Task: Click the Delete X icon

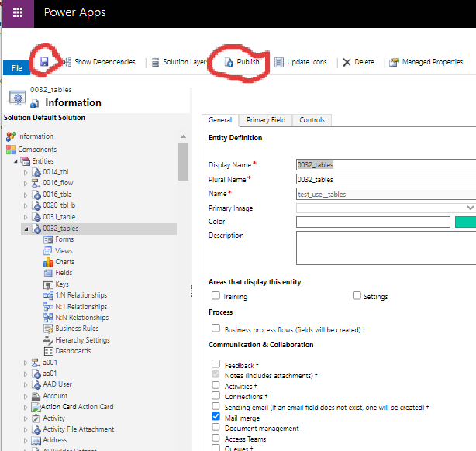Action: pyautogui.click(x=347, y=62)
